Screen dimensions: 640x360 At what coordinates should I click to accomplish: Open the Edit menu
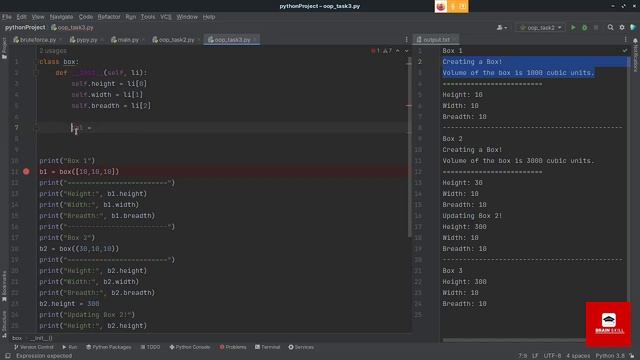[x=21, y=17]
